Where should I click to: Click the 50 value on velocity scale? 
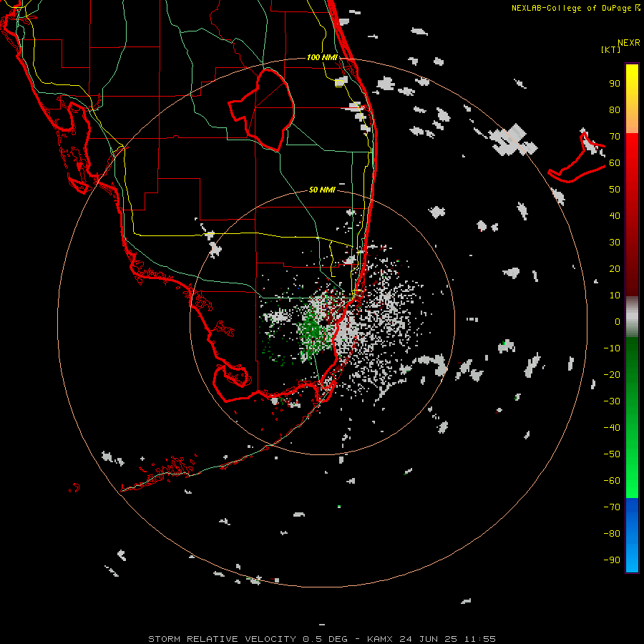(x=615, y=190)
